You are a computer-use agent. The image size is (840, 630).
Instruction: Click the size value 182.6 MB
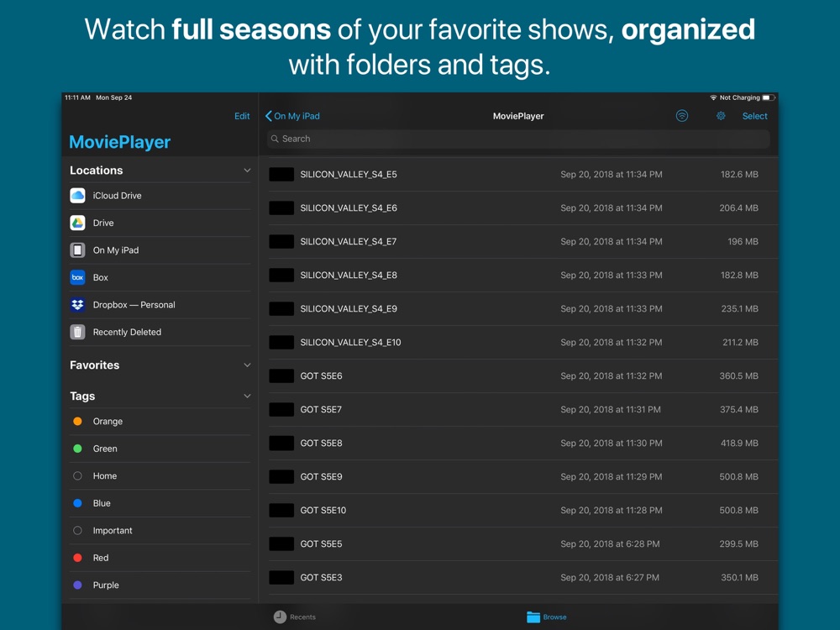click(739, 175)
